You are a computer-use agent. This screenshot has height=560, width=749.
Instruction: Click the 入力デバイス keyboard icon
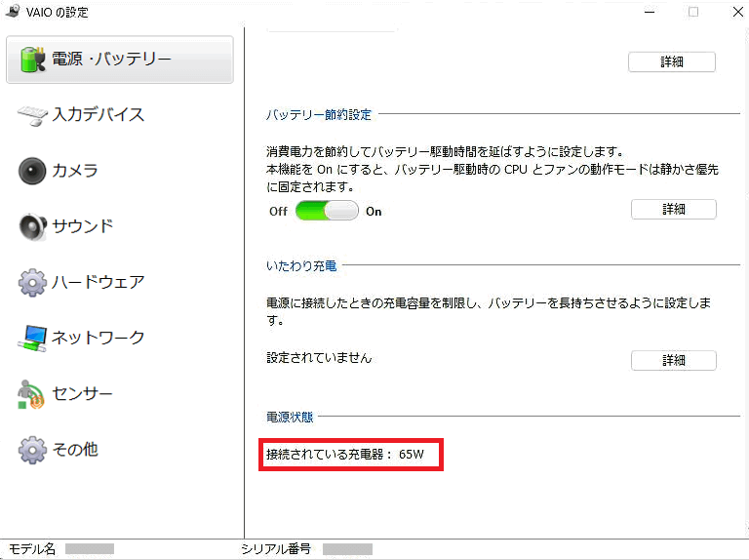(32, 116)
